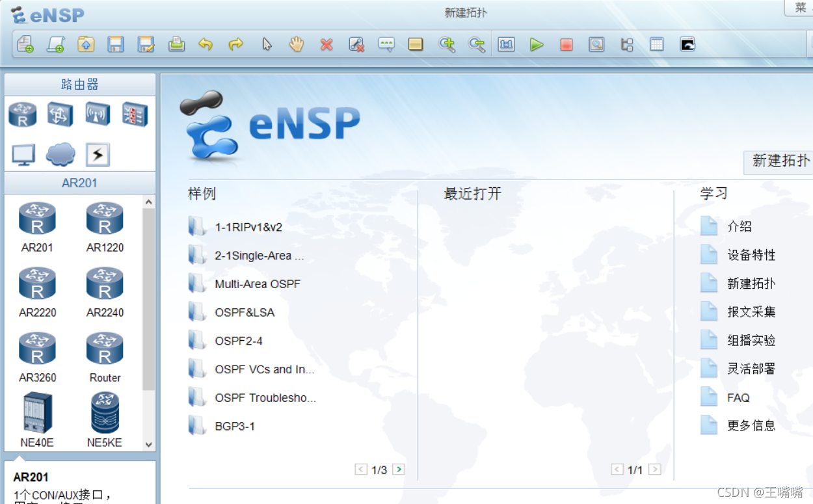
Task: Reset zoom with the 1:1 icon
Action: [507, 44]
